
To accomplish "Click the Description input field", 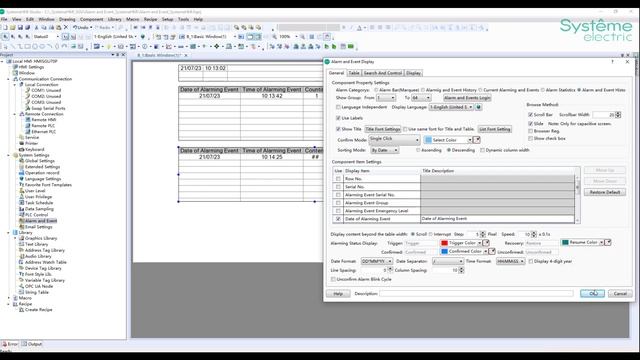I will 476,293.
